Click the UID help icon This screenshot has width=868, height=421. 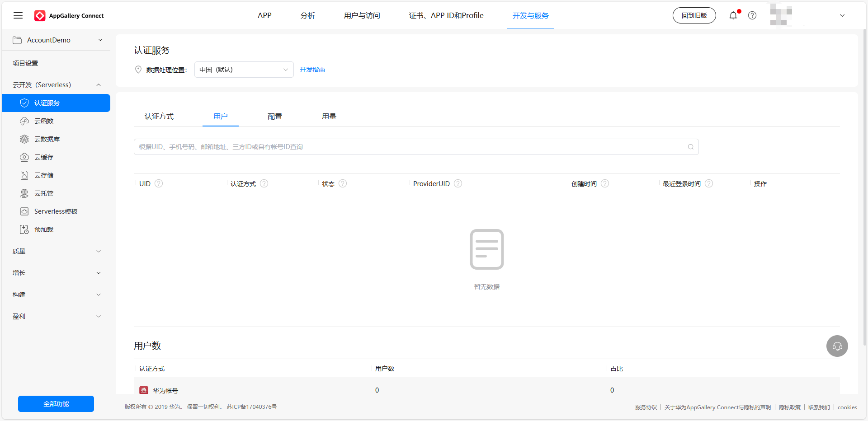click(159, 183)
